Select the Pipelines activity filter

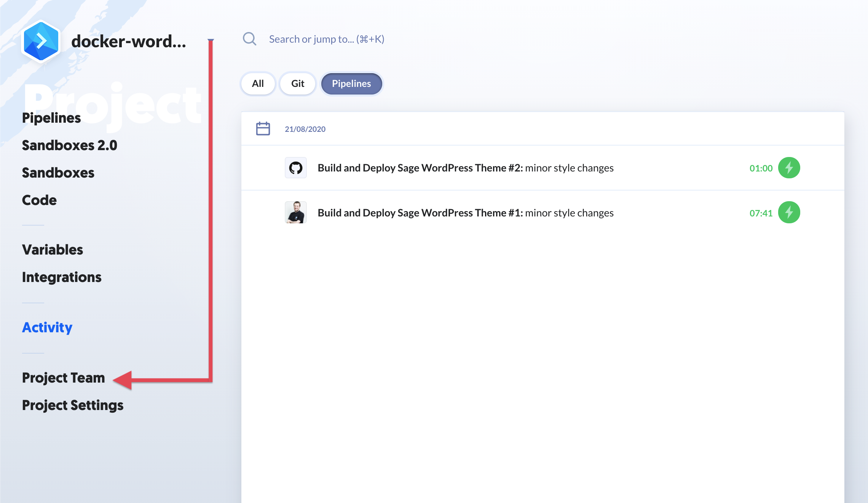(x=351, y=83)
